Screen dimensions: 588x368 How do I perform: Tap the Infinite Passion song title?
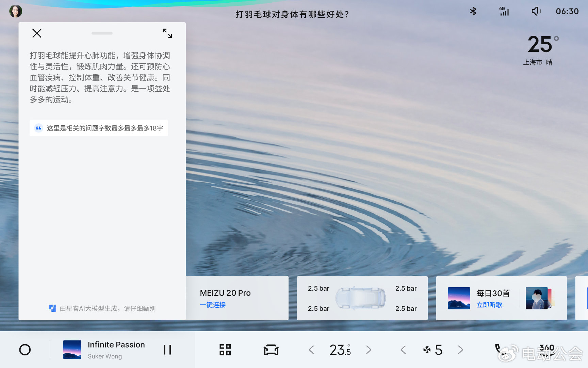(116, 344)
